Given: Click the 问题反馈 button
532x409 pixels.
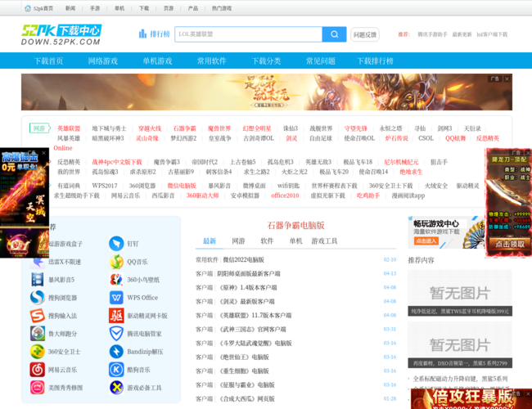Looking at the screenshot, I should 365,34.
